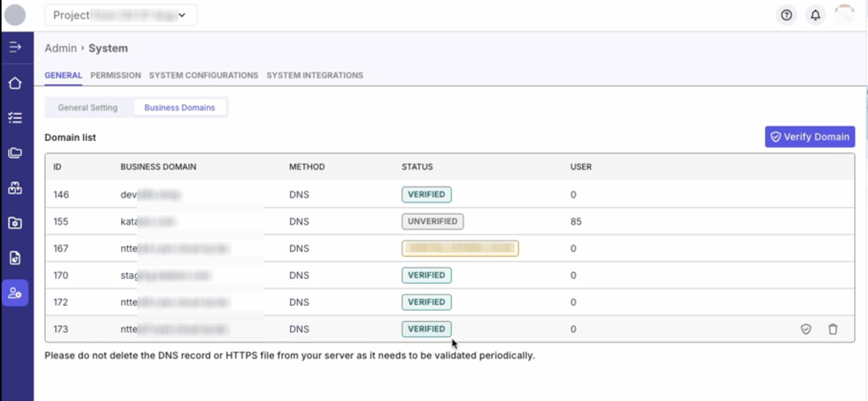Screen dimensions: 868x401
Task: Open the help question mark icon
Action: pos(786,15)
